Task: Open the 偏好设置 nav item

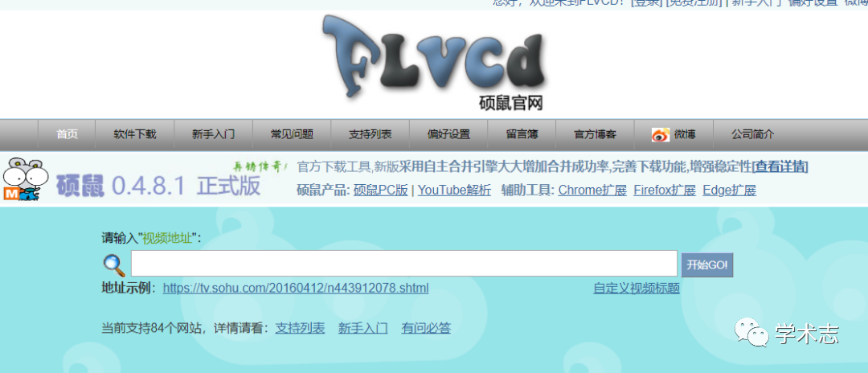Action: click(x=448, y=134)
